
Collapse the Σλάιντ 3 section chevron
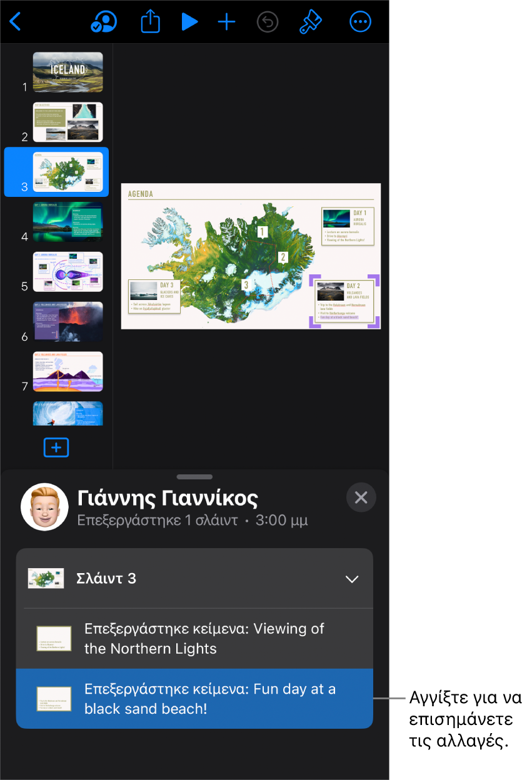(352, 579)
